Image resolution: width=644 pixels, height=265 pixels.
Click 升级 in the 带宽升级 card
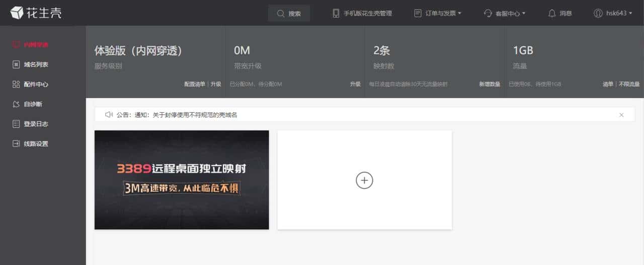(355, 84)
